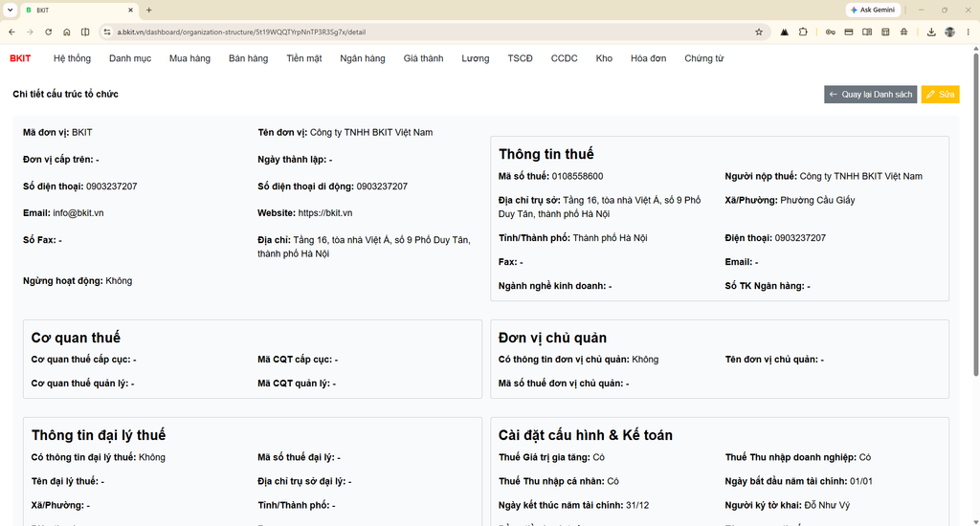980x526 pixels.
Task: Close the BKIT tab
Action: (130, 10)
